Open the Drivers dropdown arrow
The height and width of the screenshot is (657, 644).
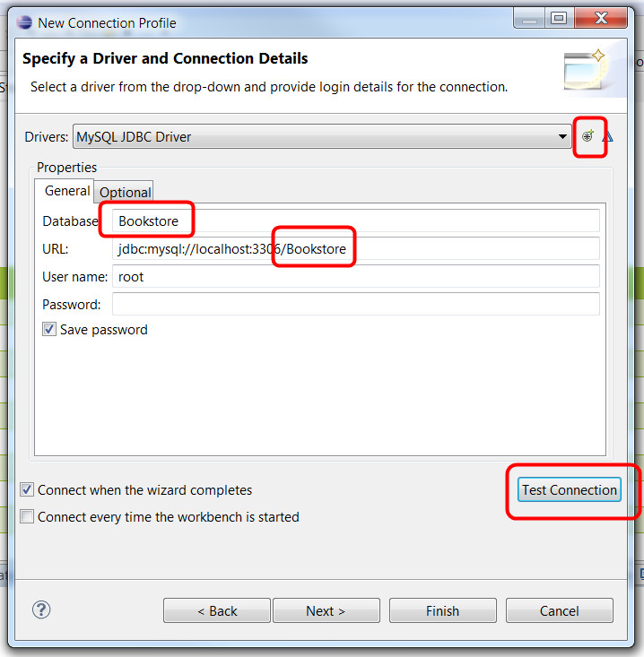pyautogui.click(x=562, y=136)
